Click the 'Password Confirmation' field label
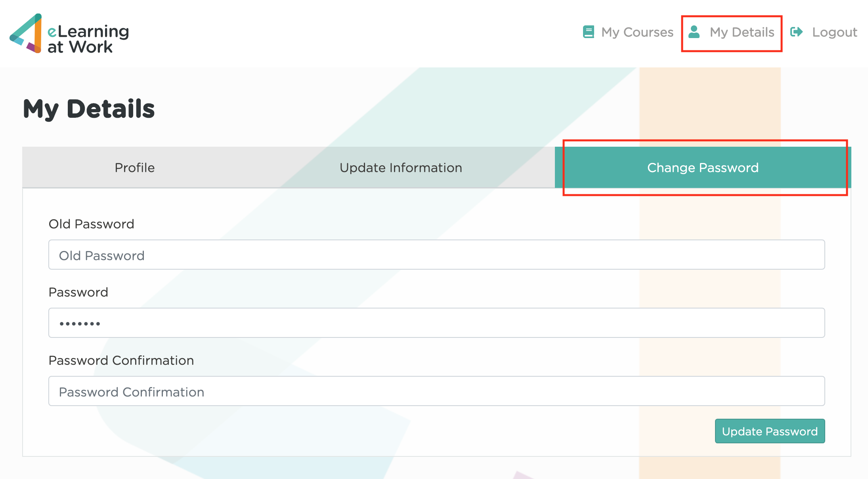Screen dimensions: 868x479 click(121, 360)
